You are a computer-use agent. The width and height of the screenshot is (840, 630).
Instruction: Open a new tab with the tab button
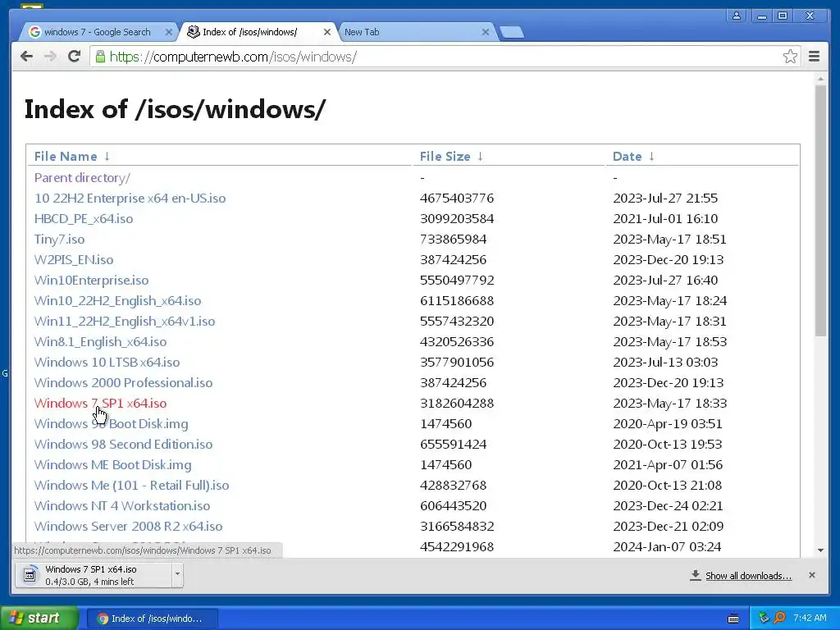[x=512, y=33]
